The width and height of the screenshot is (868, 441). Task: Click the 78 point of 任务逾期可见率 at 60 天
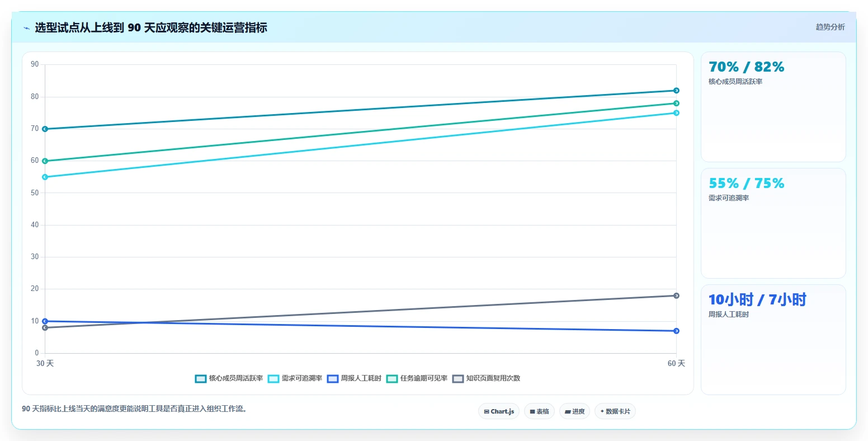pyautogui.click(x=676, y=104)
